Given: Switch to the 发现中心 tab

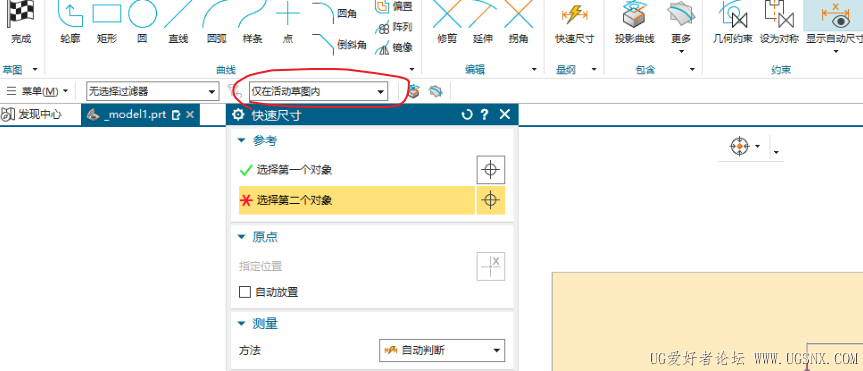Looking at the screenshot, I should click(x=32, y=114).
